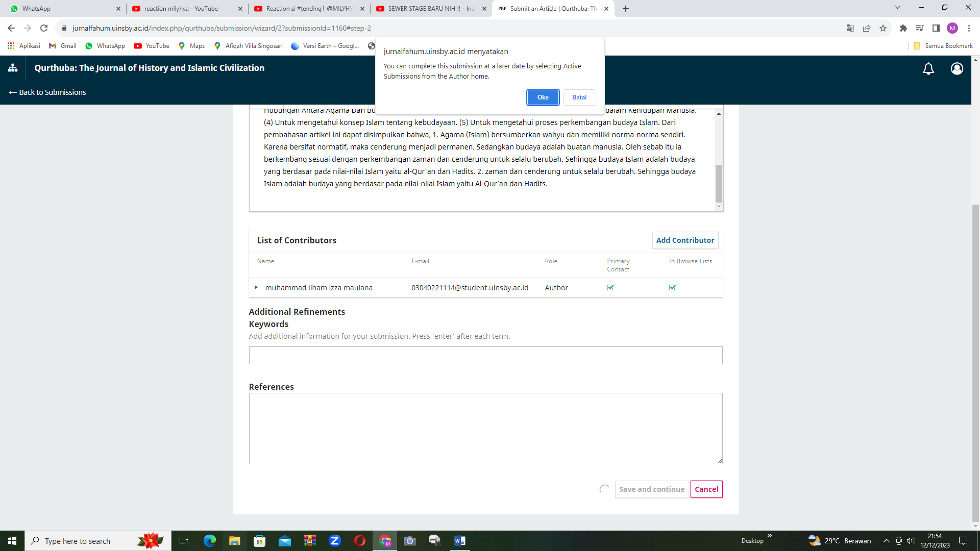
Task: Click into the Keywords input field
Action: pos(485,356)
